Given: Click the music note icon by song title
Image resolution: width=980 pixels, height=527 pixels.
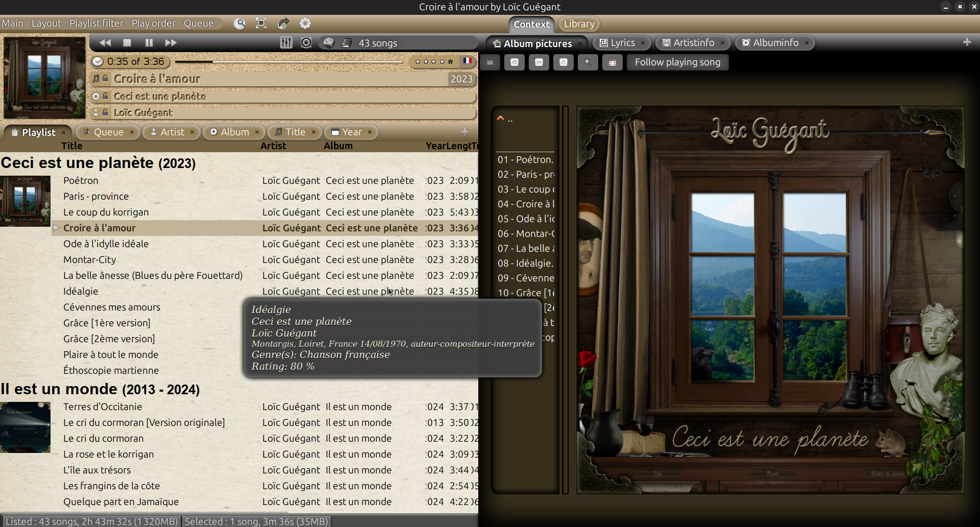Looking at the screenshot, I should (96, 79).
